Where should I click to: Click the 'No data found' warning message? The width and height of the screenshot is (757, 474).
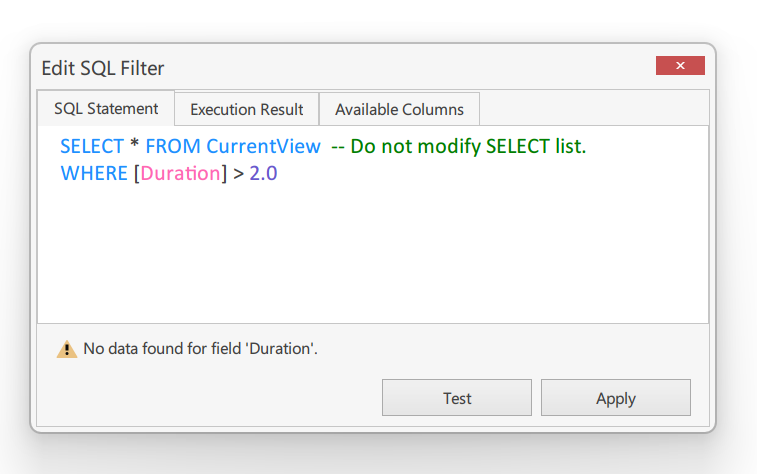pyautogui.click(x=200, y=349)
